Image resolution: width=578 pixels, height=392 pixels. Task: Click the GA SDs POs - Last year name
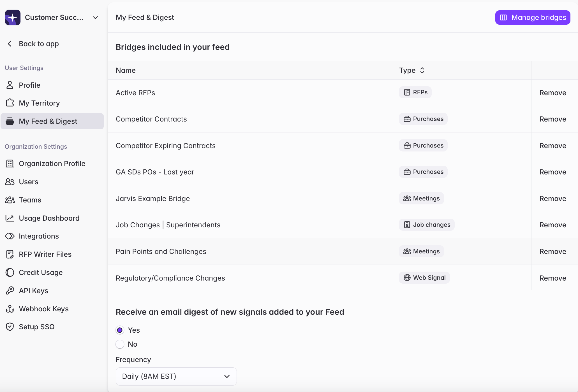[155, 172]
